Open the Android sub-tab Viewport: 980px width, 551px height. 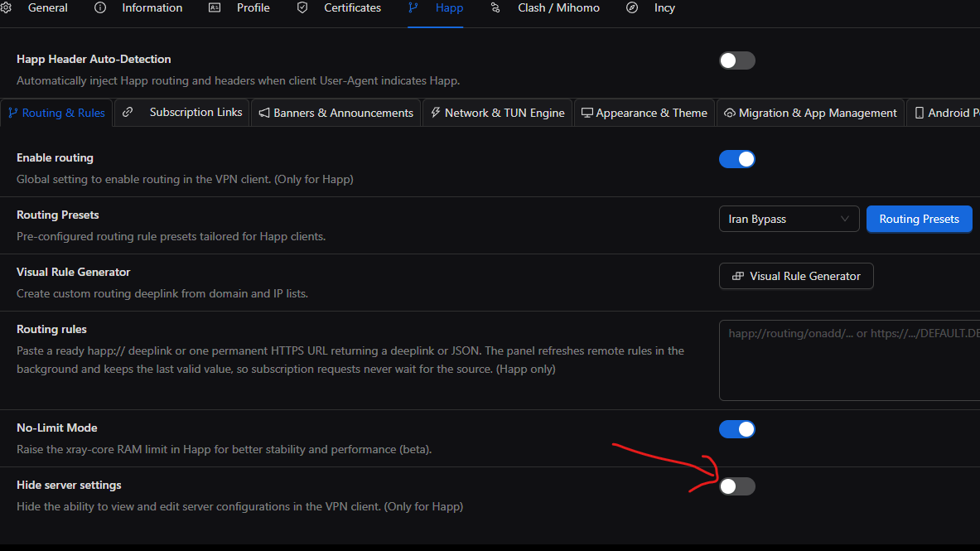[x=944, y=113]
